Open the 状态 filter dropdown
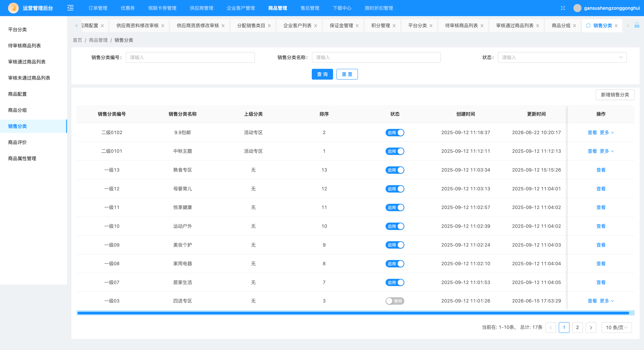Viewport: 644px width, 350px height. pyautogui.click(x=562, y=57)
